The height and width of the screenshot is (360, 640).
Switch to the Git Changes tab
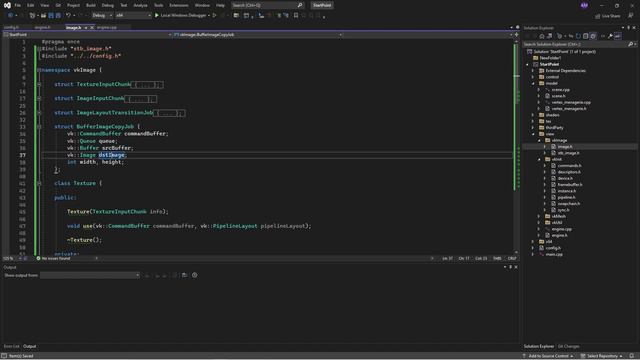[569, 347]
